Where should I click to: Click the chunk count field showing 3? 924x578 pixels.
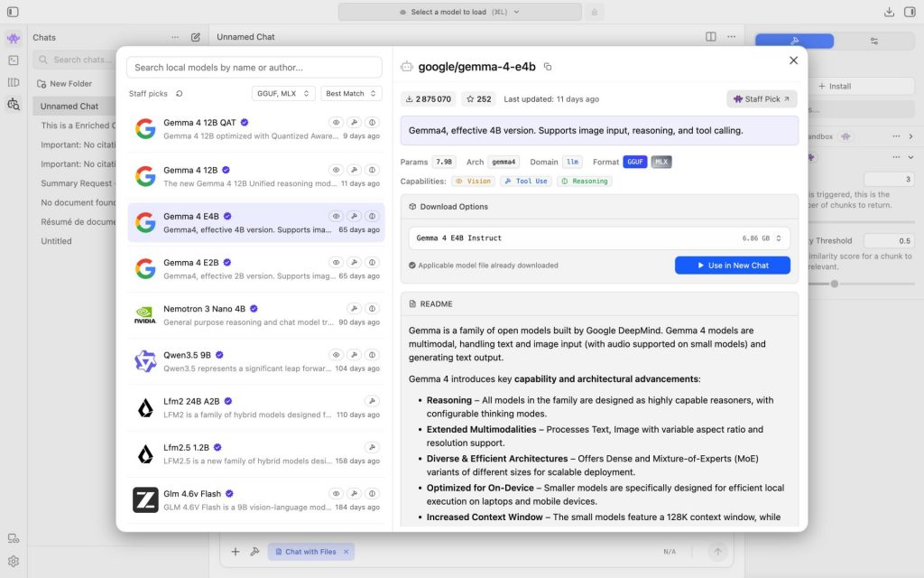coord(889,179)
